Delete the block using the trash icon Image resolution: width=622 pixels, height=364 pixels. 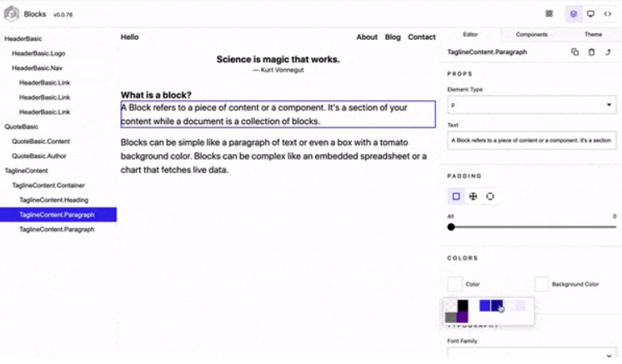pyautogui.click(x=591, y=52)
